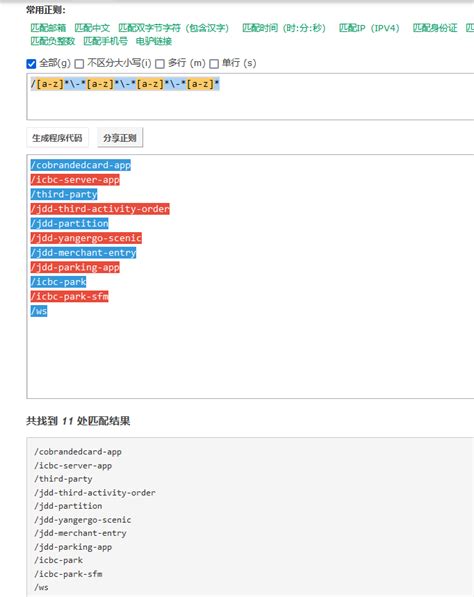Select the 匹配中文 regex link
The image size is (474, 597).
pos(92,28)
